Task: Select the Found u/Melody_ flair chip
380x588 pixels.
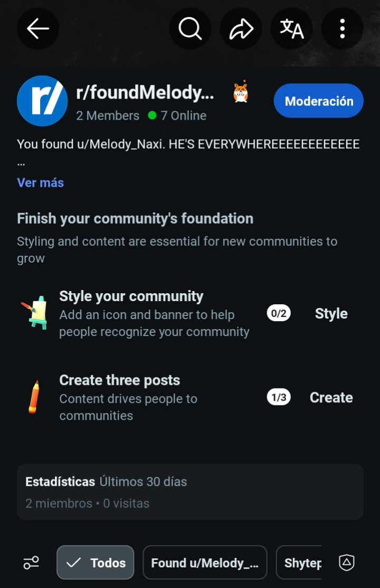Action: pos(205,563)
